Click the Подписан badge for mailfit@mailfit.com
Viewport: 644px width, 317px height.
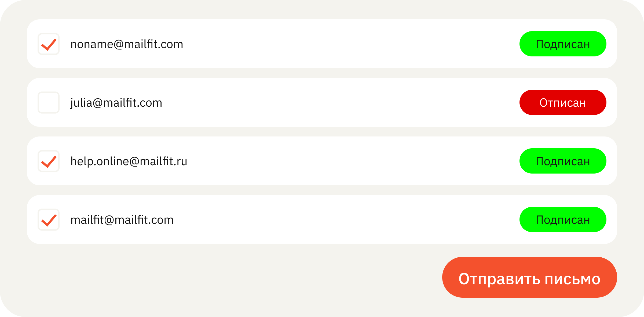[563, 219]
